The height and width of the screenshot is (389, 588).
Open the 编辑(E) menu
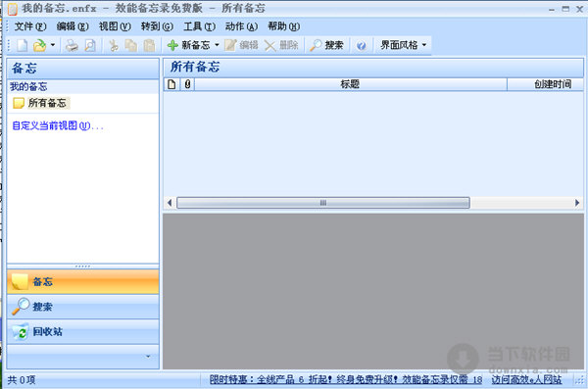click(x=73, y=26)
